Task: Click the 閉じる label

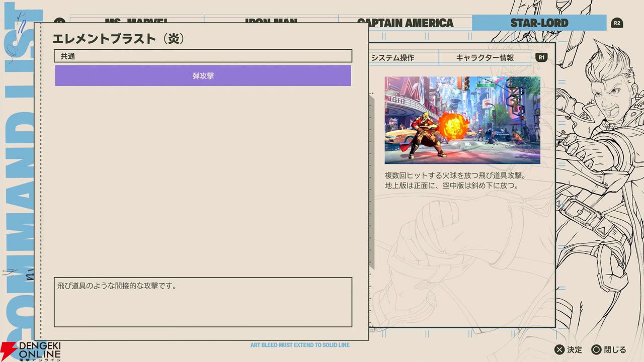Action: click(615, 350)
